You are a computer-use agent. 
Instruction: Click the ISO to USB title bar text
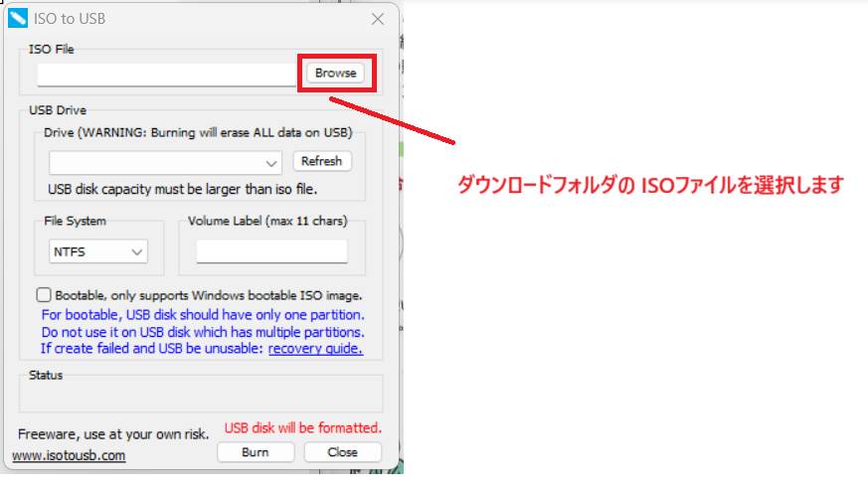tap(72, 18)
